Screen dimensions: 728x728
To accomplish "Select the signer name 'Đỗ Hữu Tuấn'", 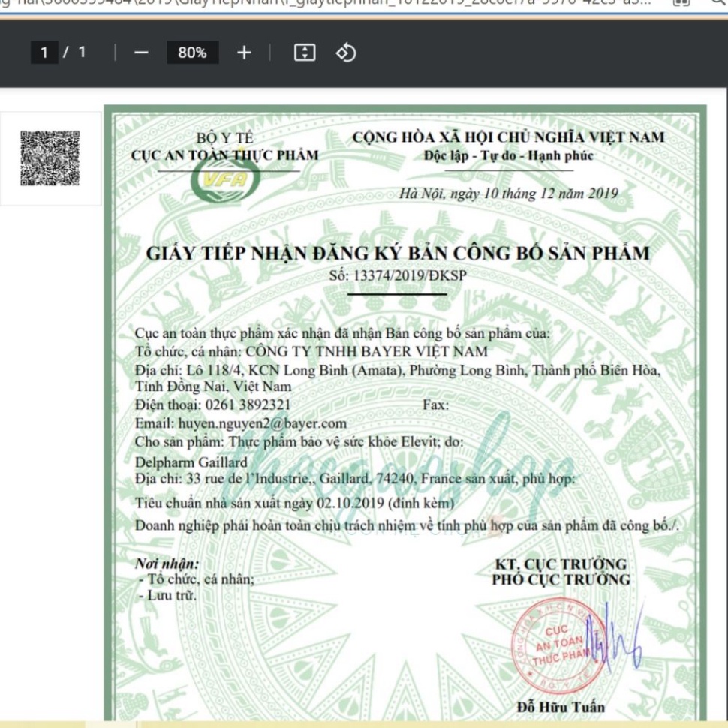I will pyautogui.click(x=561, y=707).
